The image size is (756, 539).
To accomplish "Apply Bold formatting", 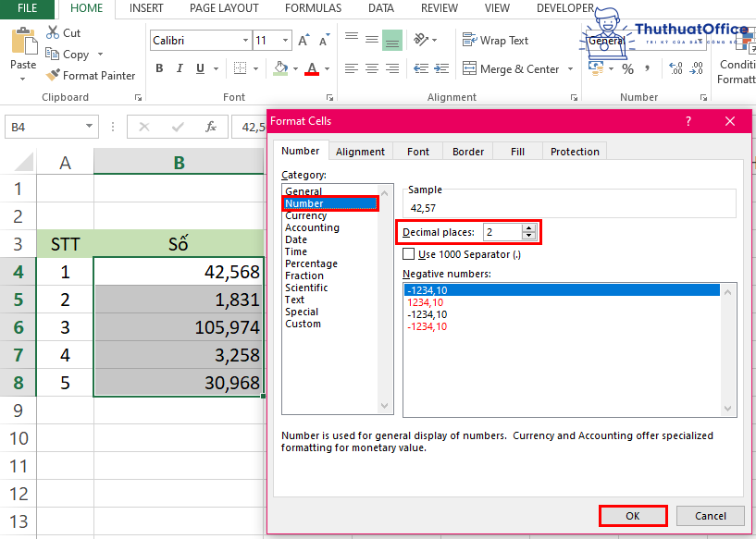I will pyautogui.click(x=158, y=67).
